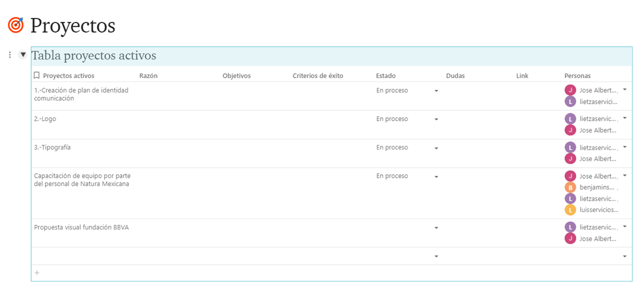Click the Razón column header
This screenshot has width=644, height=291.
click(148, 76)
